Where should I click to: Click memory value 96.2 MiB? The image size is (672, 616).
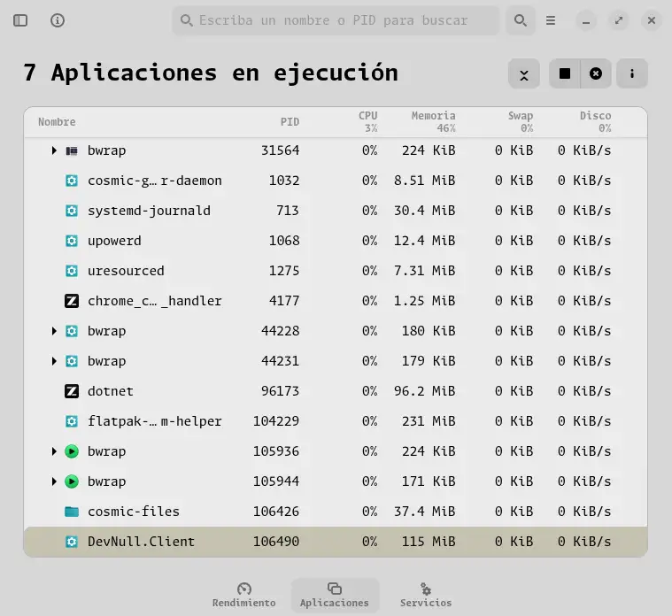tap(424, 391)
